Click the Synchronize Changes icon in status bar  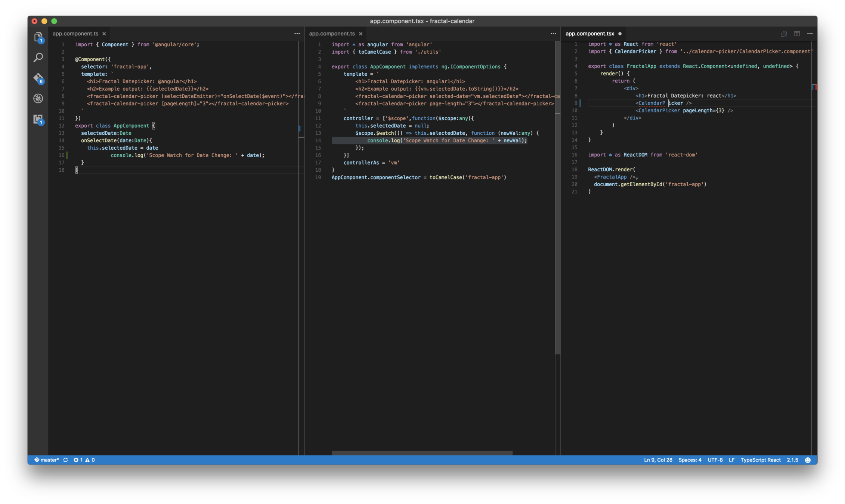click(x=65, y=460)
